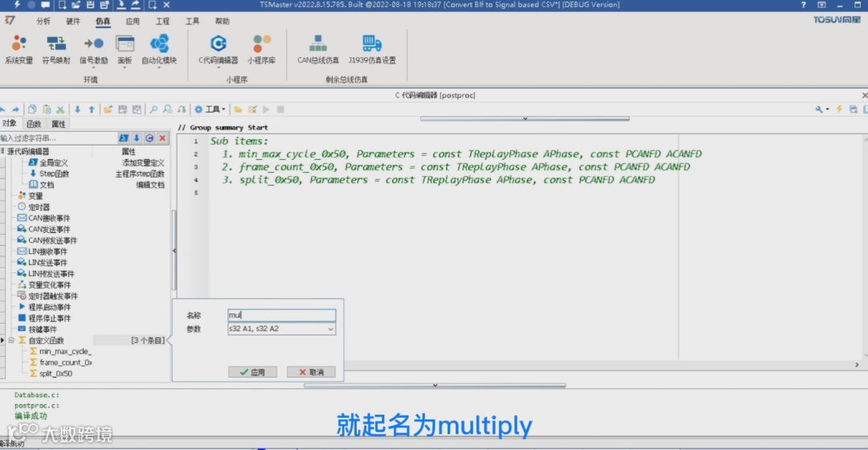
Task: Click the stop square icon in editor toolbar
Action: [280, 109]
